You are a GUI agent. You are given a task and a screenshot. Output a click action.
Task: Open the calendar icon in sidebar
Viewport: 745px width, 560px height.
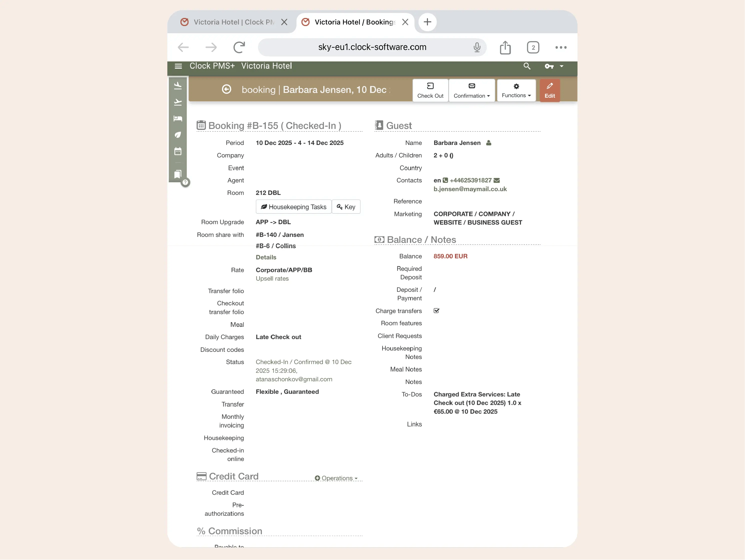point(178,151)
